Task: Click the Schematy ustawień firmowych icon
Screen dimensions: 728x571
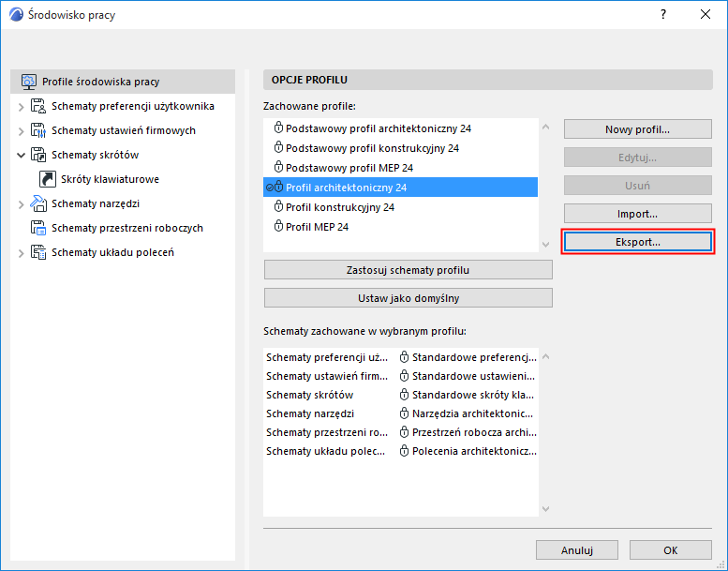Action: [x=38, y=130]
